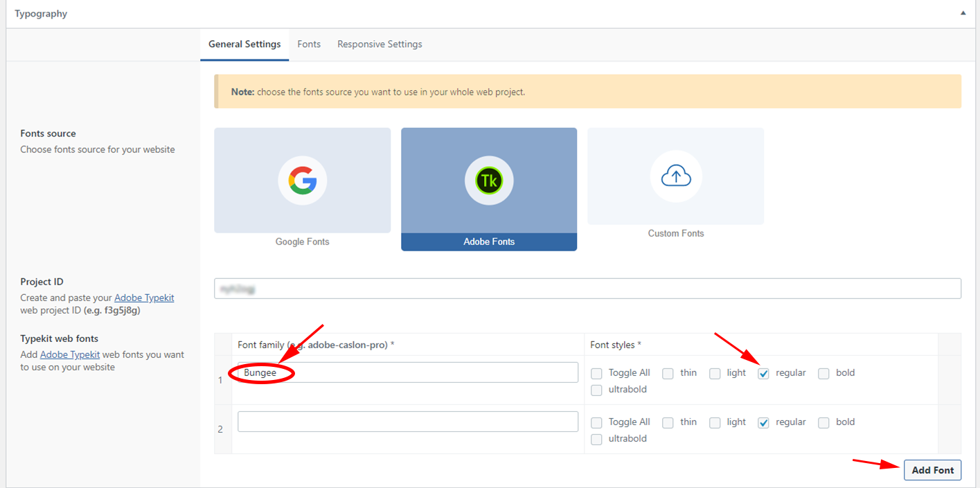The image size is (980, 488).
Task: Enable bold style for the Bungee font
Action: tap(823, 374)
